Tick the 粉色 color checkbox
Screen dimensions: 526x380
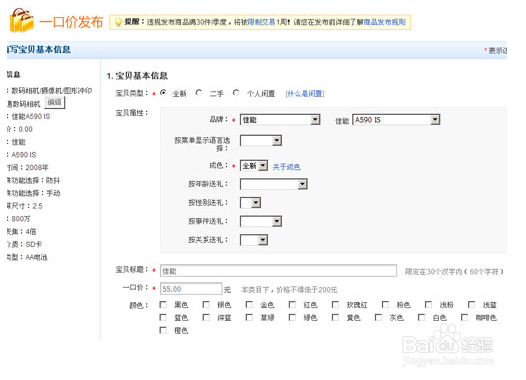pyautogui.click(x=385, y=305)
